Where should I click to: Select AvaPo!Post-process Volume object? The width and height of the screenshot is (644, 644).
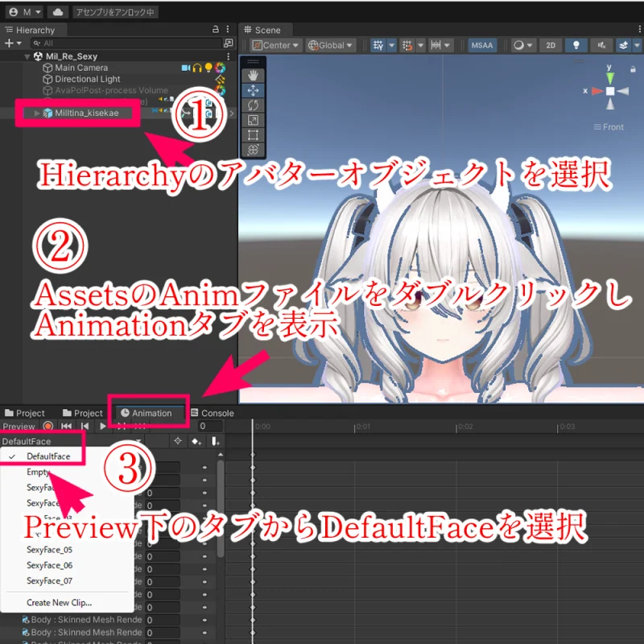coord(111,90)
